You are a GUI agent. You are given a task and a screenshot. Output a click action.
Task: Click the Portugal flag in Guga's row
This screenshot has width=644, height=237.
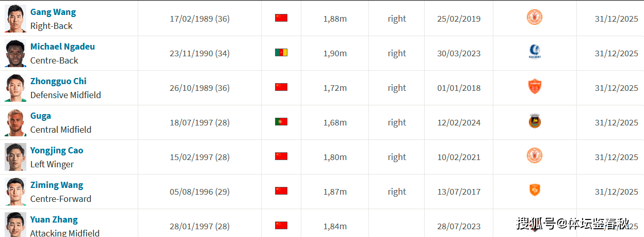pos(281,122)
